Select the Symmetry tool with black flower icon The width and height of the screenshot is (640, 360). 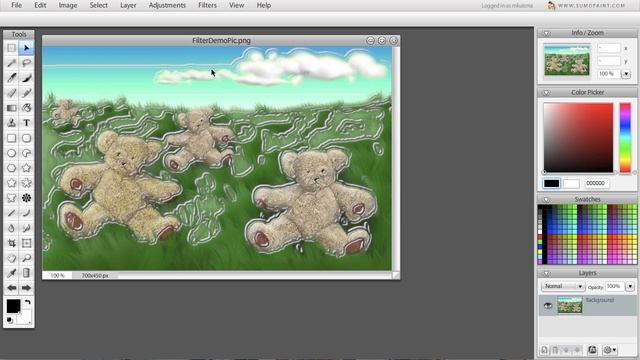pyautogui.click(x=27, y=198)
